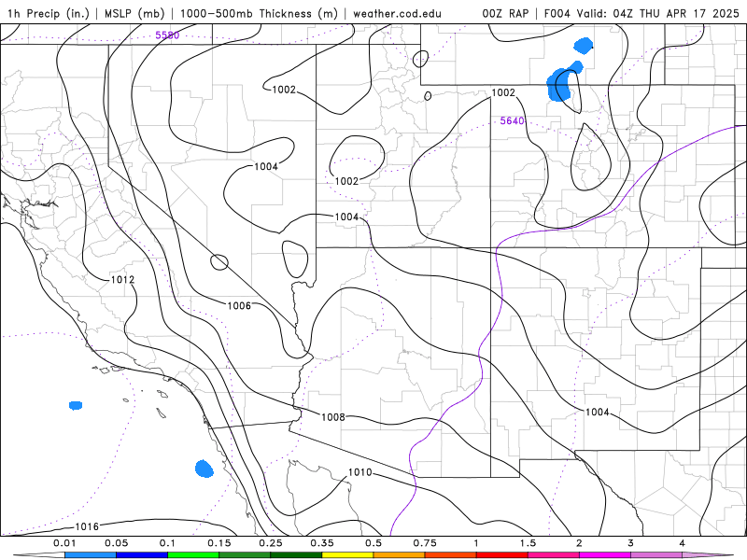Select the orange 0.5–0.75 color swatch
The image size is (747, 560).
pyautogui.click(x=400, y=555)
